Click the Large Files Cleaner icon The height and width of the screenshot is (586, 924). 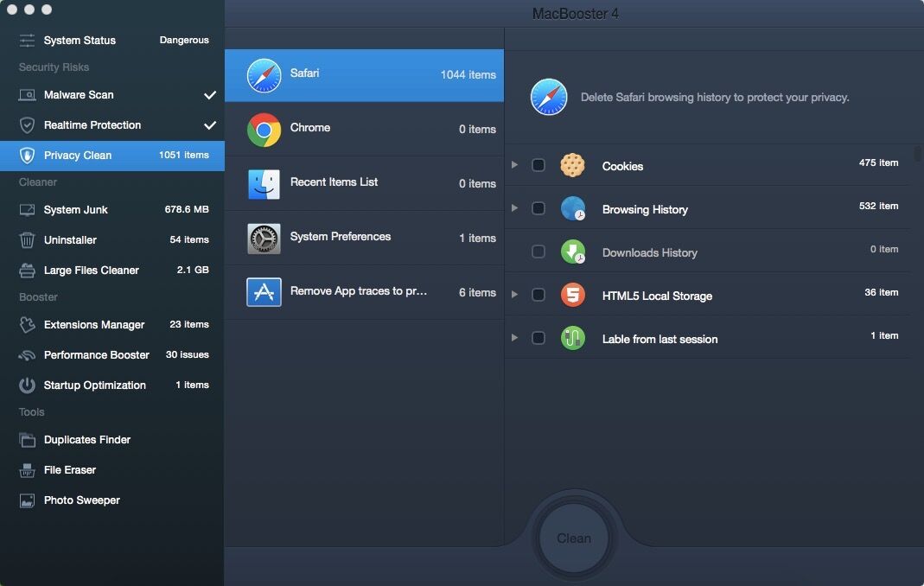point(27,271)
